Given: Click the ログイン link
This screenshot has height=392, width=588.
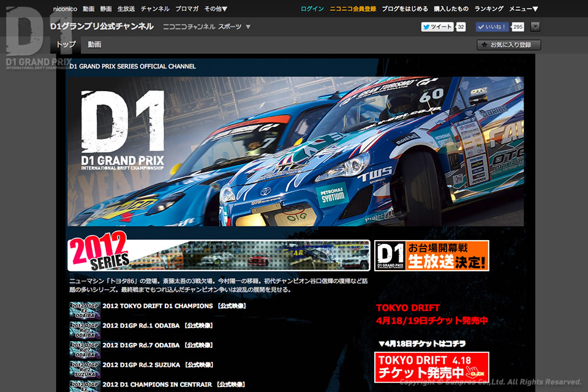Looking at the screenshot, I should (x=312, y=9).
